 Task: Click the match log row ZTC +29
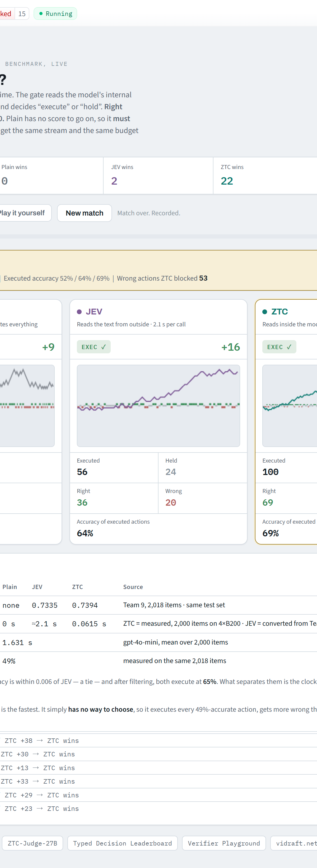click(x=158, y=795)
